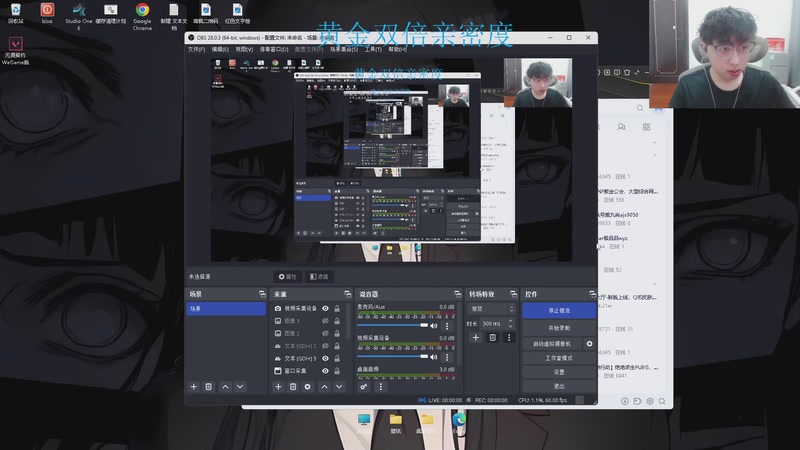Open the Microsoft Edge icon at the bottom of the desktop
Screen dimensions: 800x450
pyautogui.click(x=459, y=423)
